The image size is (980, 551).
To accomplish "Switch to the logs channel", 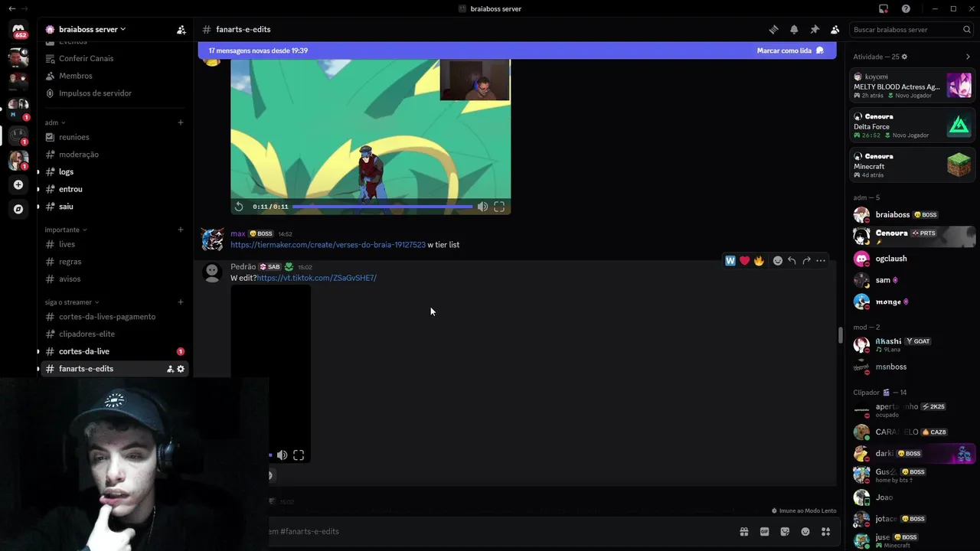I will coord(113,172).
